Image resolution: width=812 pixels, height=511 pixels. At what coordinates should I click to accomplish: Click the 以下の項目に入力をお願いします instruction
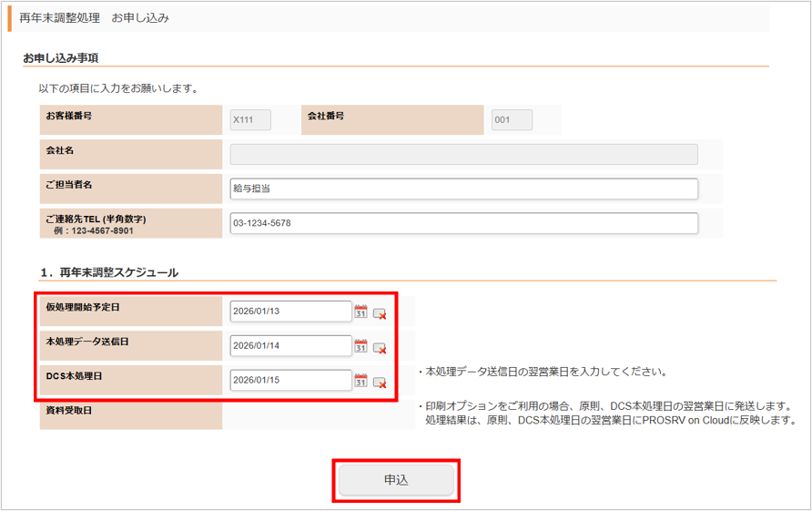[119, 88]
